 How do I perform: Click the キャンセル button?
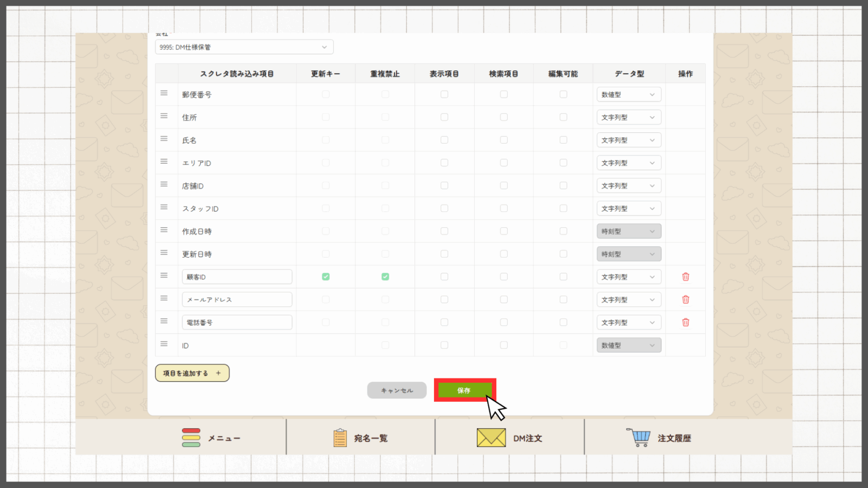click(397, 390)
